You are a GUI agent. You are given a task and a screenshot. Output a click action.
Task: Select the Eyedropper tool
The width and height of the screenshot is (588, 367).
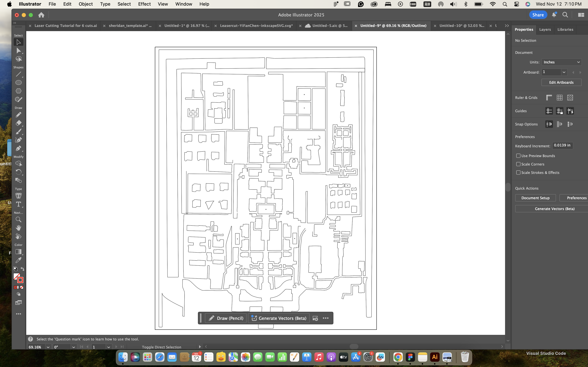[x=19, y=260]
